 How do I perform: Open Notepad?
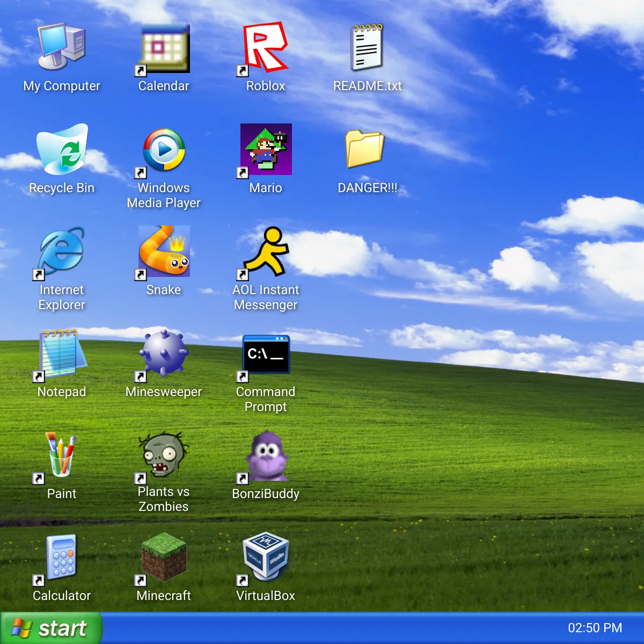(61, 353)
